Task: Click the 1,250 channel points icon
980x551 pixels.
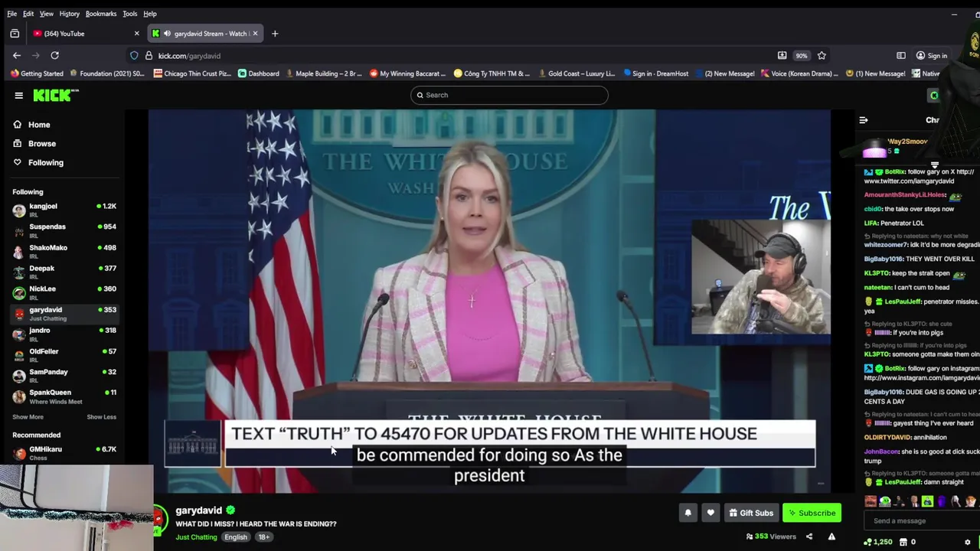Action: tap(868, 542)
